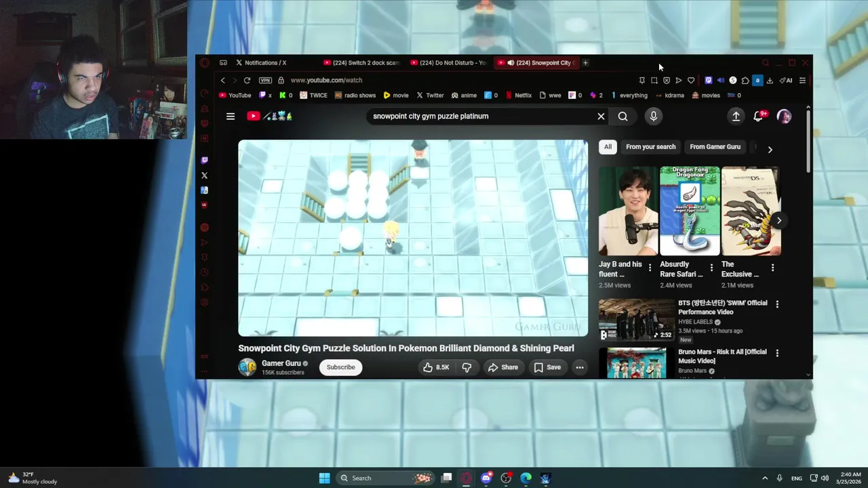Open Microsoft Edge from the taskbar
The width and height of the screenshot is (868, 488).
click(x=526, y=479)
